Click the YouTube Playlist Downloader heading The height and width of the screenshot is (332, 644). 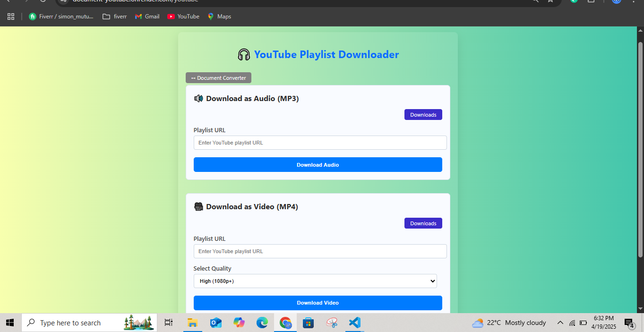[318, 55]
